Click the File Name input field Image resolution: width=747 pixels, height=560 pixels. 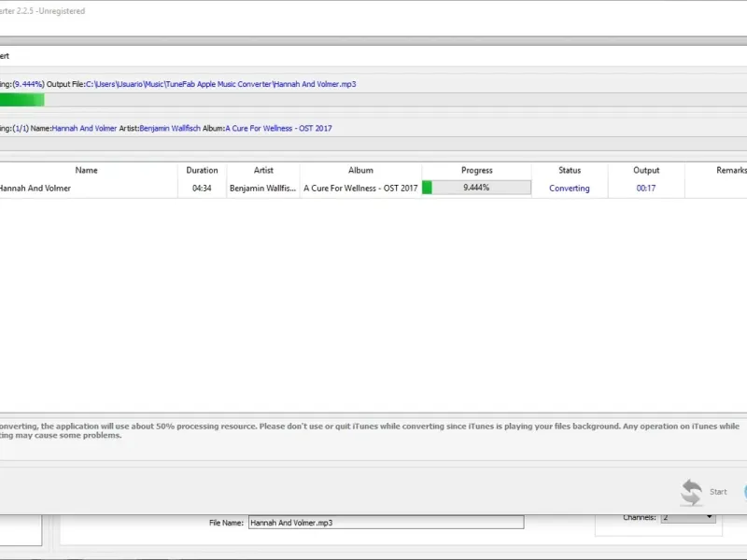(x=386, y=523)
